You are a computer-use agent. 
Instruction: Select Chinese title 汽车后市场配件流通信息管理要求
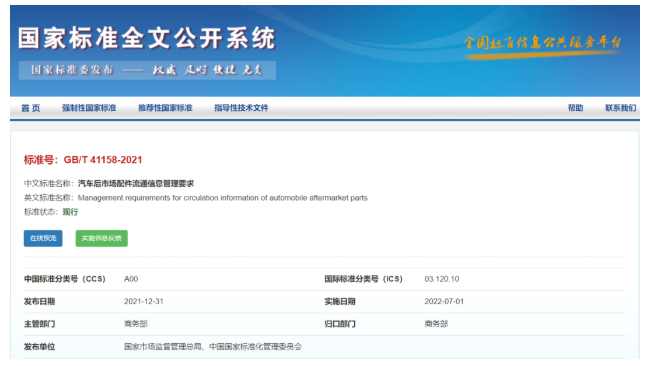pyautogui.click(x=136, y=184)
